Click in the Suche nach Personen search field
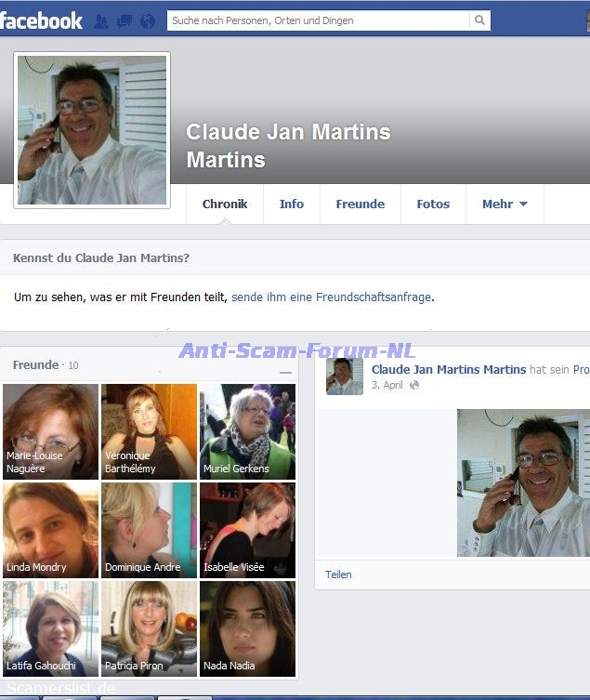Image resolution: width=590 pixels, height=700 pixels. tap(316, 20)
